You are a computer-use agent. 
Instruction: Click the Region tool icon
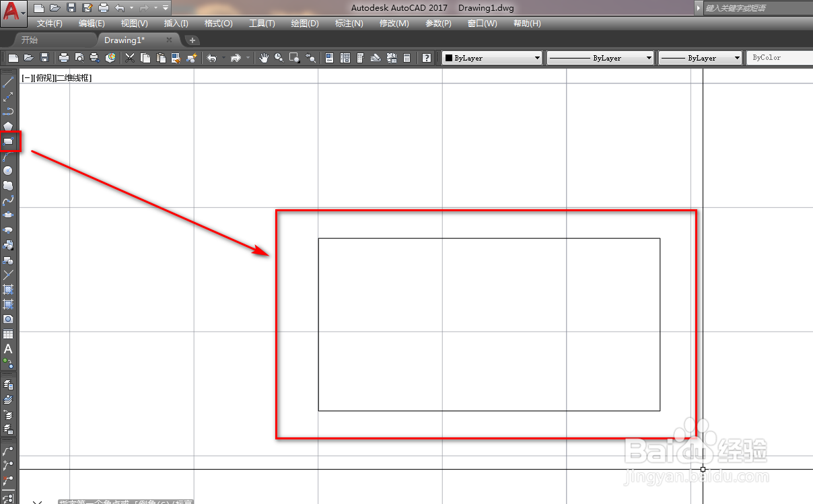pyautogui.click(x=8, y=319)
